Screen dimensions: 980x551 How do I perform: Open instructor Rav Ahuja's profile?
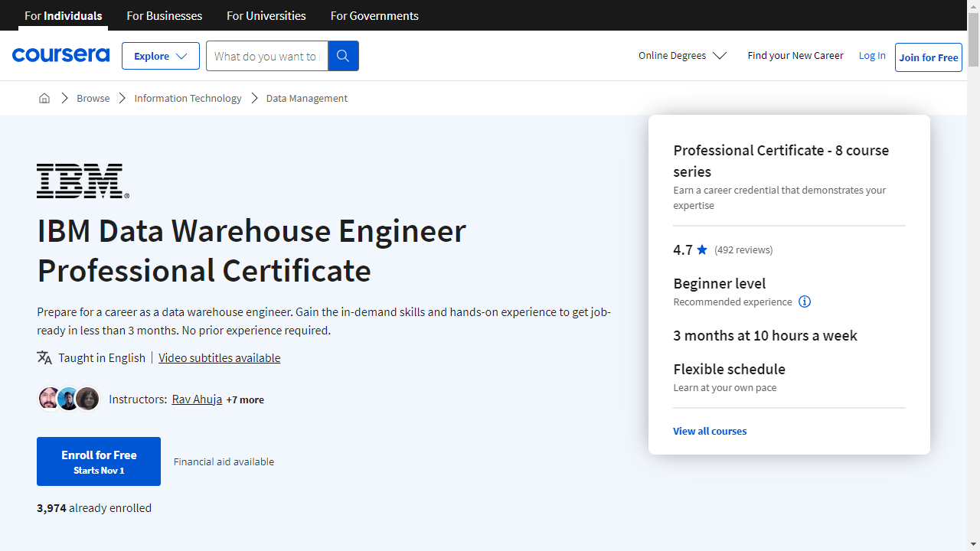click(x=197, y=399)
